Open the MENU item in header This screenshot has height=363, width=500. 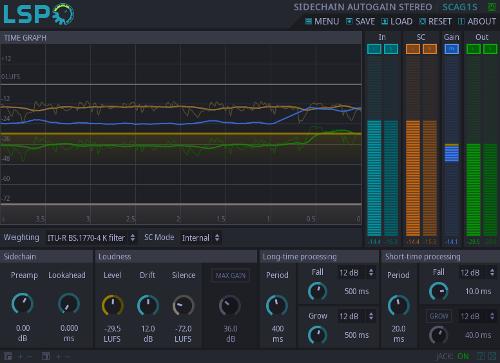click(322, 22)
